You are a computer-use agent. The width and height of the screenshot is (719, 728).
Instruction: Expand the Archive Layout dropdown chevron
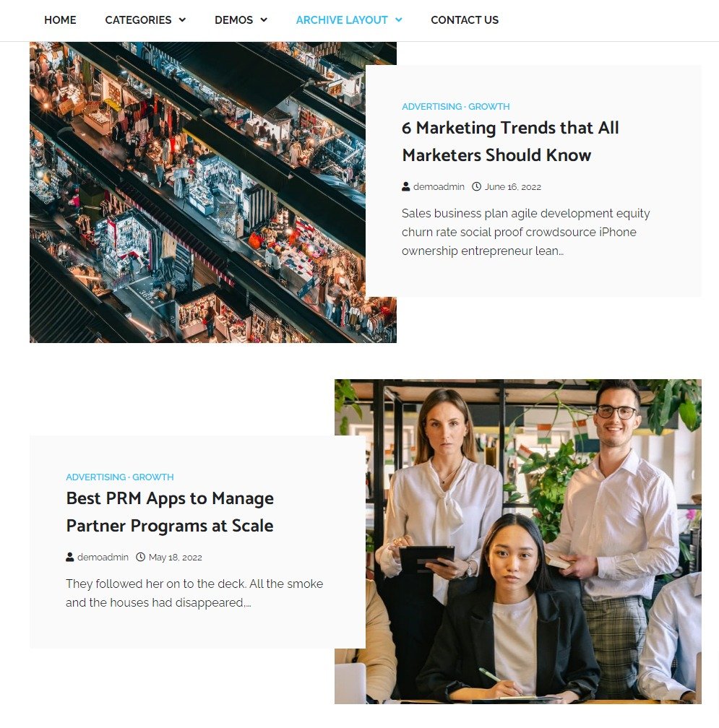398,20
